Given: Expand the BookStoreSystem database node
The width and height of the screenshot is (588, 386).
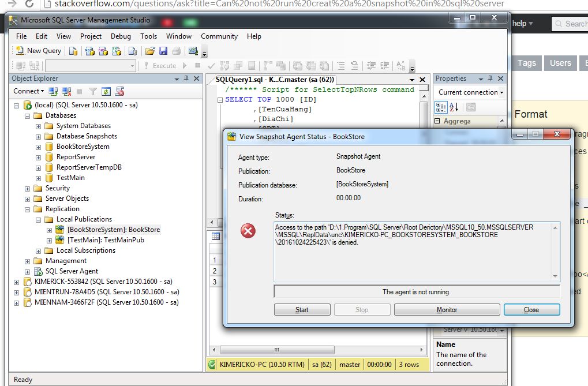Looking at the screenshot, I should click(38, 147).
